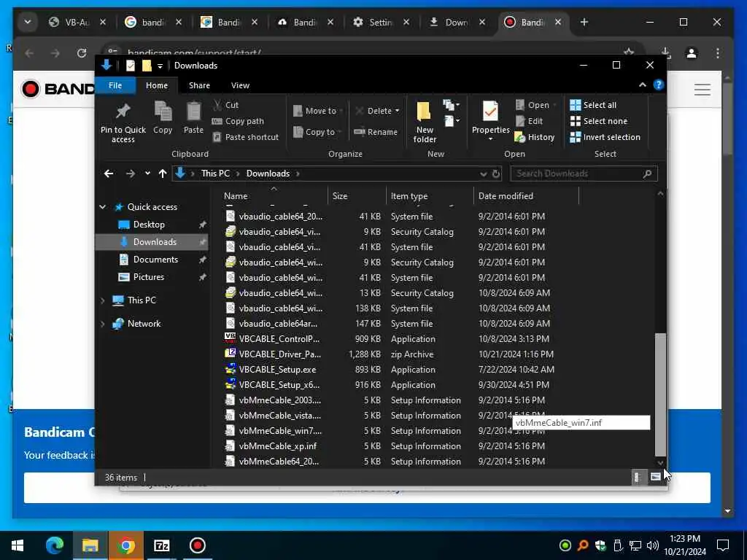Sort by Date modified column header
The image size is (747, 560).
[x=506, y=195]
